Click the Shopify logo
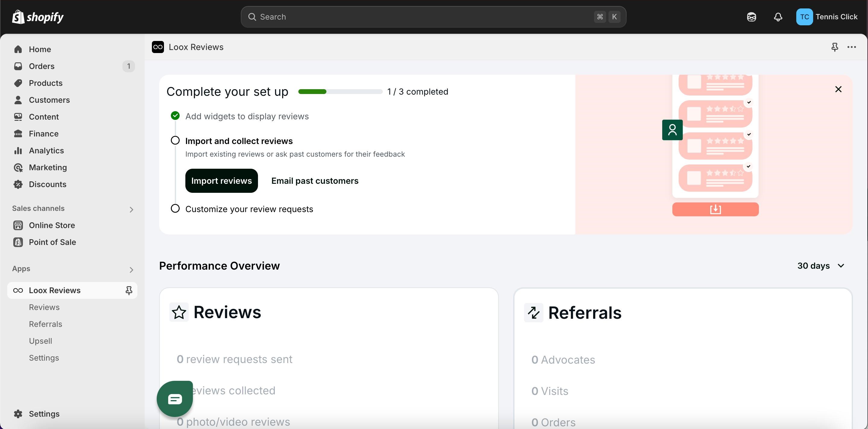 coord(38,17)
